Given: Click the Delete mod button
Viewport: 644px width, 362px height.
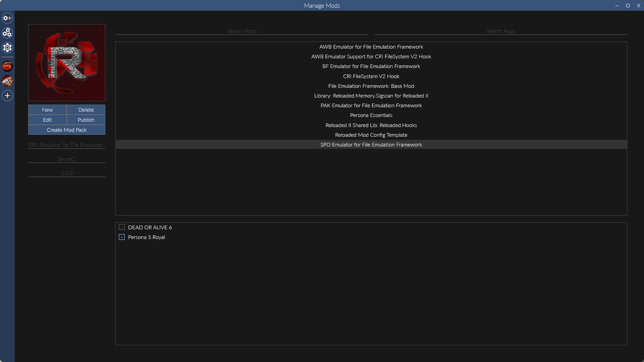Looking at the screenshot, I should tap(86, 110).
